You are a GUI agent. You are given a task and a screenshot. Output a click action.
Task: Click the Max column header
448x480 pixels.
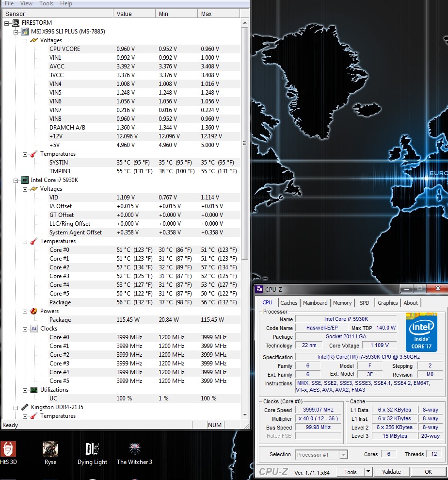pos(219,14)
